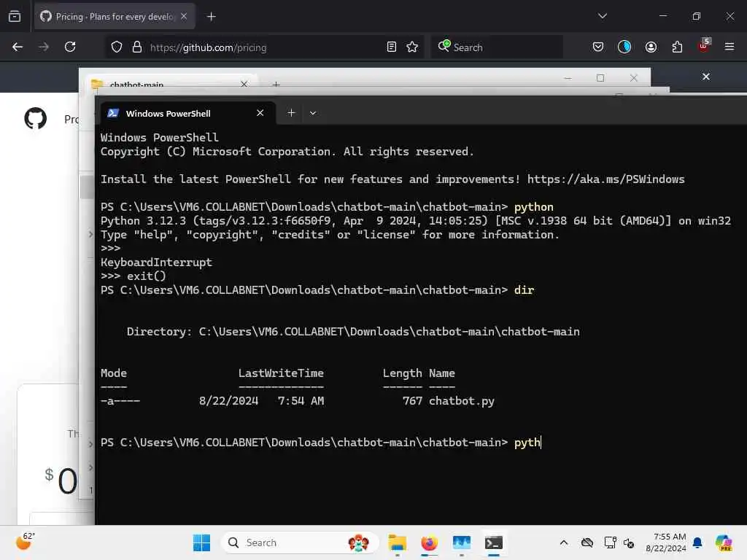Close the Windows PowerShell tab
The image size is (747, 560).
(260, 113)
